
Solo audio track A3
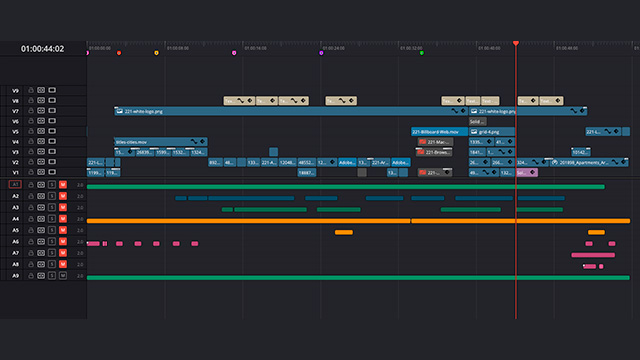(52, 207)
